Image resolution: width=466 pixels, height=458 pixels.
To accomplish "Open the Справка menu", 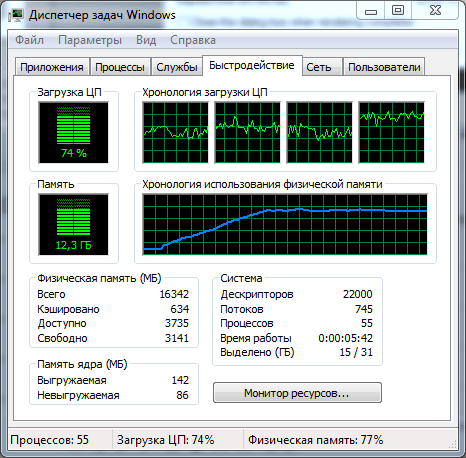I will 193,40.
